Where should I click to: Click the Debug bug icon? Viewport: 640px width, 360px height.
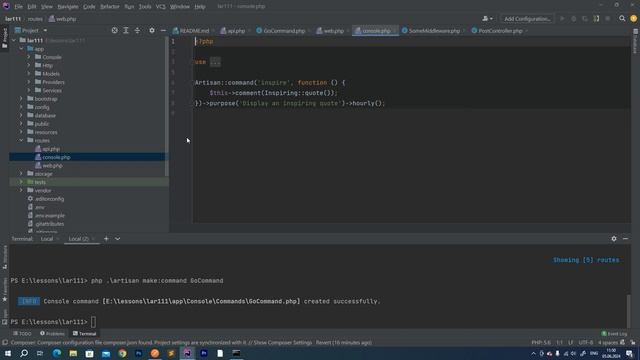[573, 19]
